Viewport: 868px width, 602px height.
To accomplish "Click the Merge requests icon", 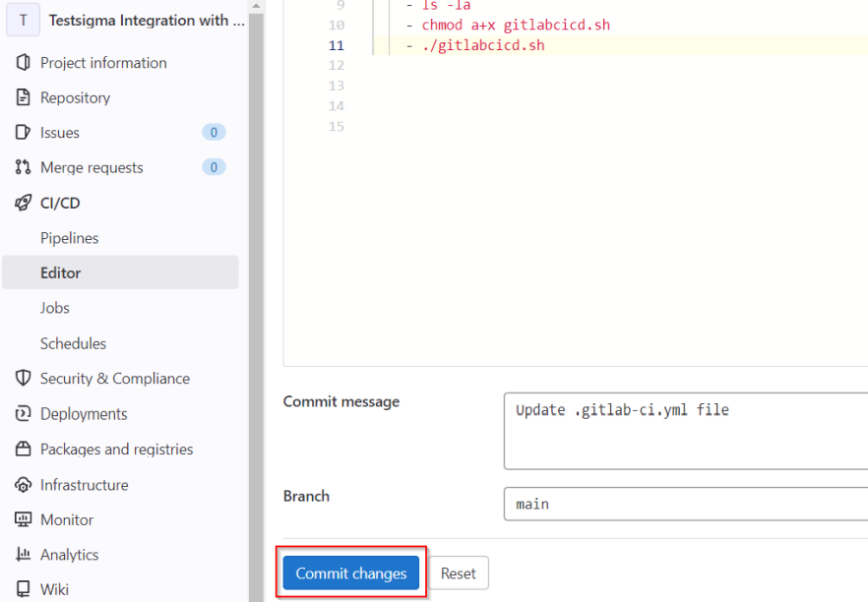I will tap(24, 167).
